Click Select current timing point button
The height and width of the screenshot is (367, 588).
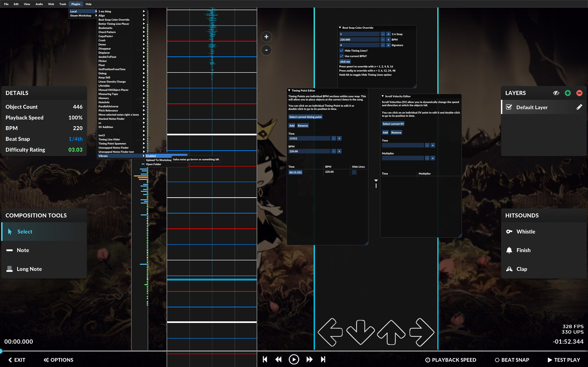(x=305, y=117)
